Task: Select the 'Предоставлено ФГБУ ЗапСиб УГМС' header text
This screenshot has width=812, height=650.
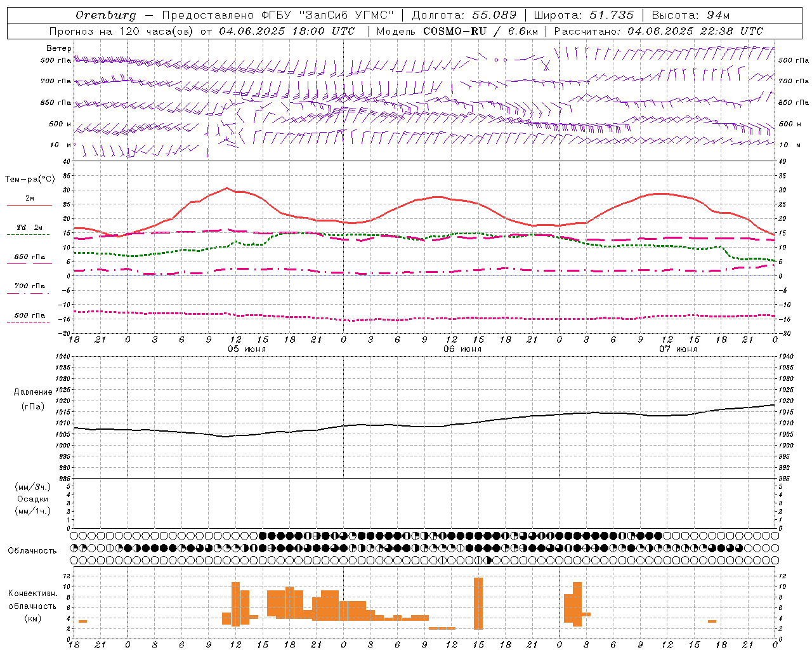Action: pos(278,15)
